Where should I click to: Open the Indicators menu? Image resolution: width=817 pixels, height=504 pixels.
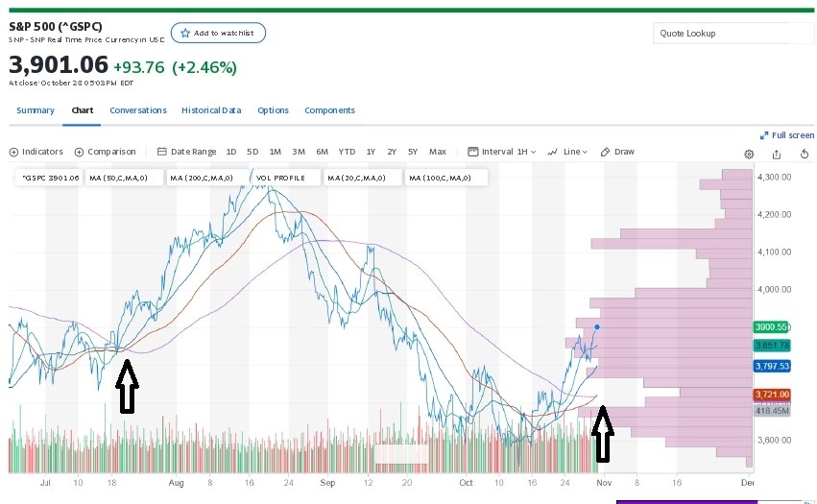point(36,152)
